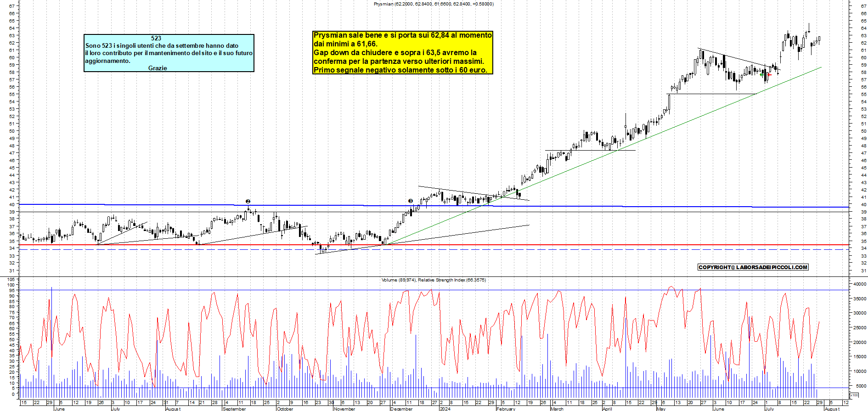Click line 'Gap down da chiudere e sopra i 63,5'

395,52
